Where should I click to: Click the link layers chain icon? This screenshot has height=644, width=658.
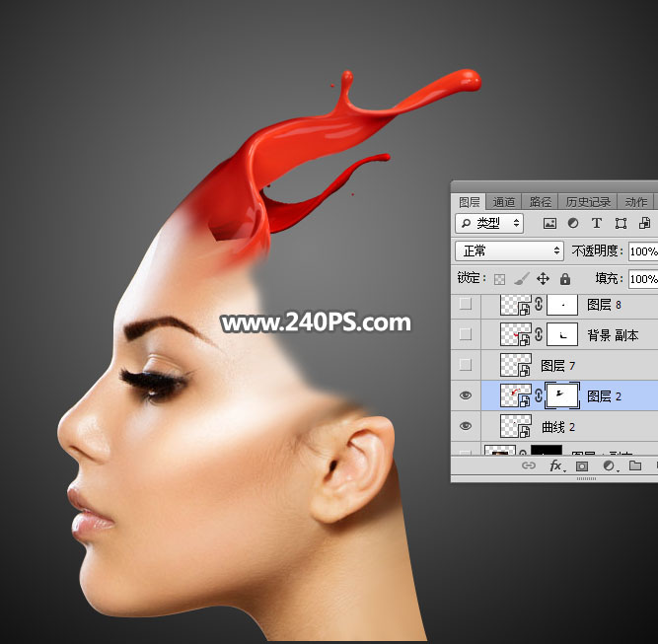(529, 465)
